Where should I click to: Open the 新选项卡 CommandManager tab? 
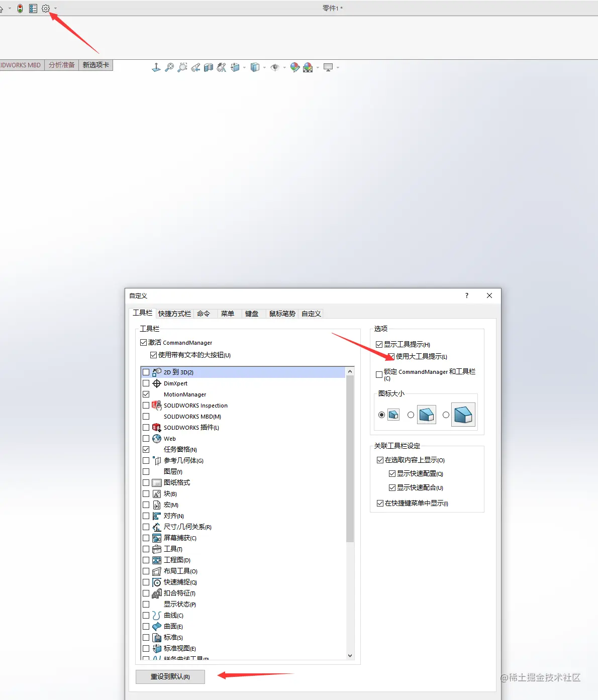96,65
